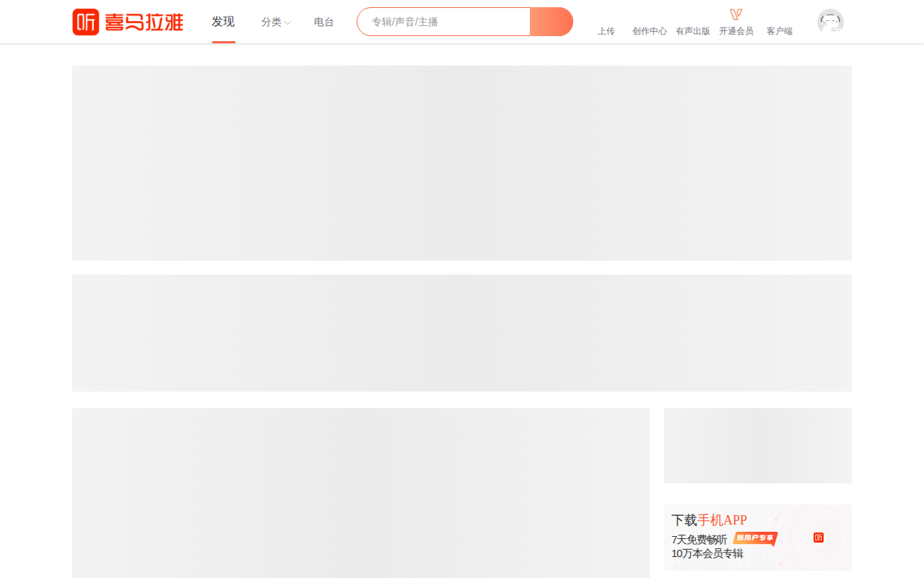Click the small 听 icon in app banner
Image resolution: width=924 pixels, height=578 pixels.
point(819,538)
